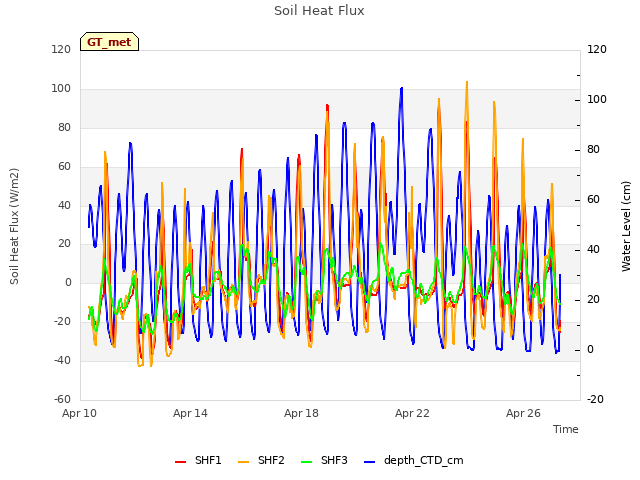Image resolution: width=640 pixels, height=480 pixels.
Task: Click the Time axis label
Action: click(566, 429)
